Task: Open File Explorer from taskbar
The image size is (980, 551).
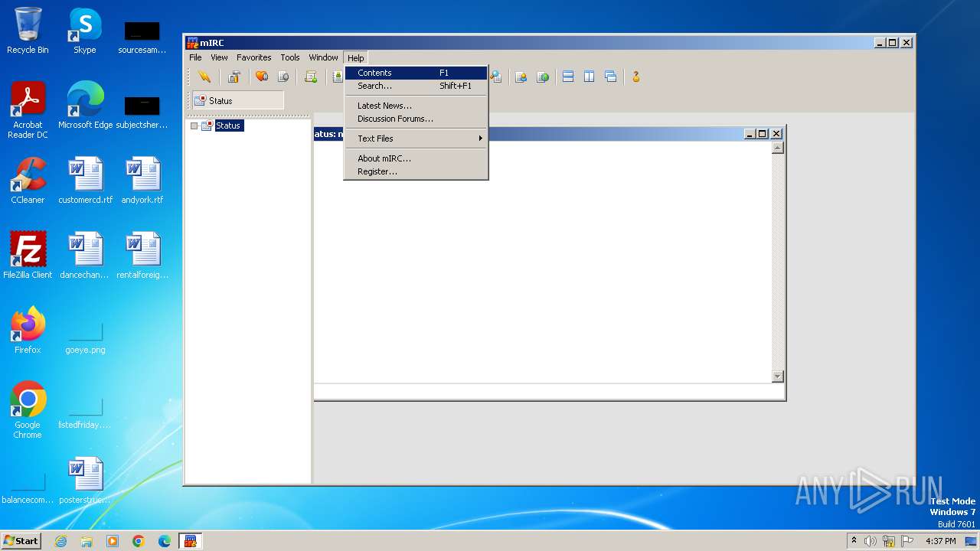Action: [x=87, y=541]
